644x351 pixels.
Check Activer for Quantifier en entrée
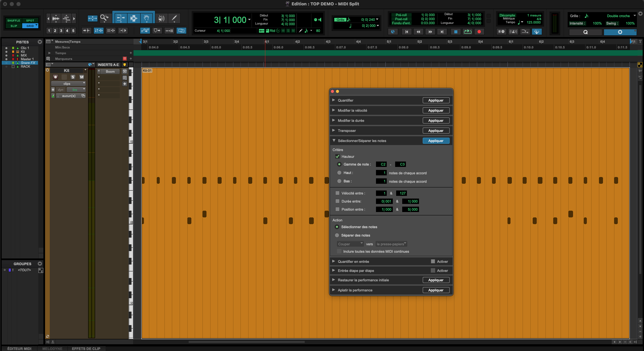pos(433,261)
